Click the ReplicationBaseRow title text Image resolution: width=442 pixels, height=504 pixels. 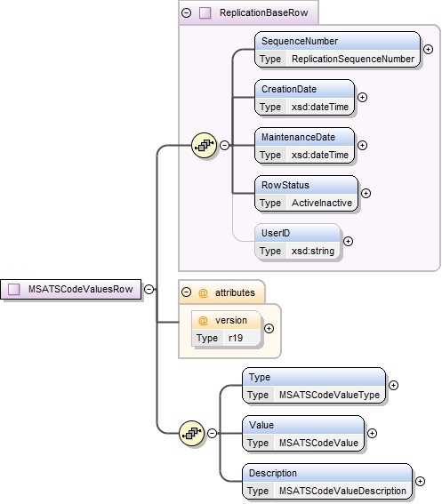pos(264,12)
